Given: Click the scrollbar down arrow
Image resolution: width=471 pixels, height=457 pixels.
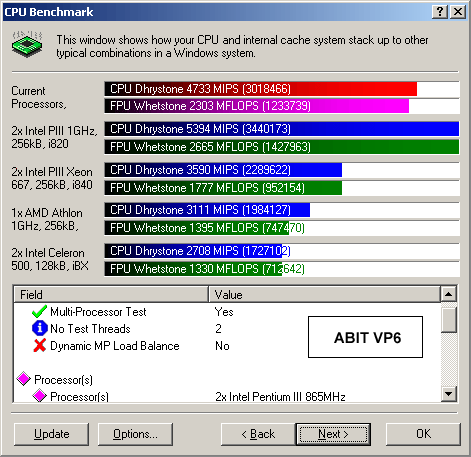Looking at the screenshot, I should [448, 394].
